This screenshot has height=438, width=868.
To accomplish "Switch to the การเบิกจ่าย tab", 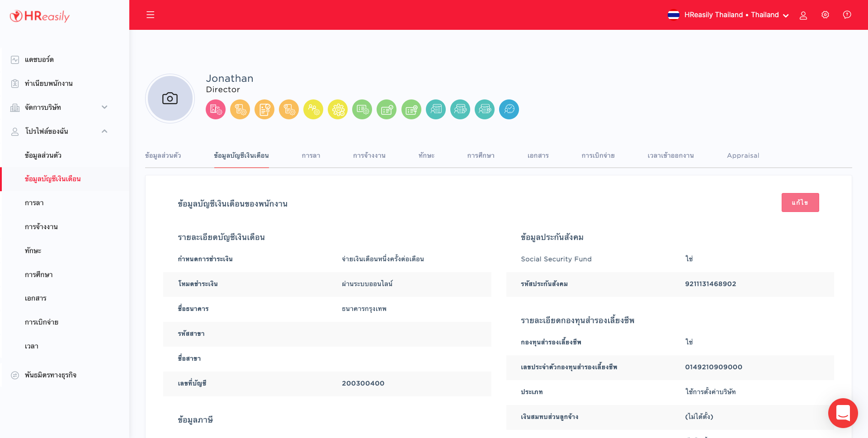I will (x=598, y=155).
